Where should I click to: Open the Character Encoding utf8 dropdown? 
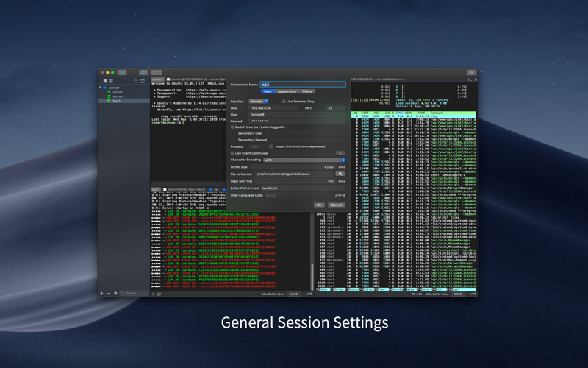(304, 160)
